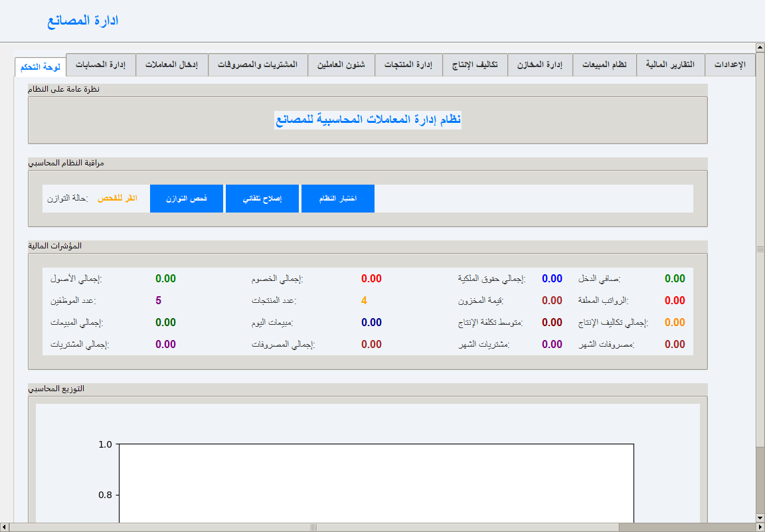Image resolution: width=765 pixels, height=532 pixels.
Task: Click the orange انقر للفحص balance status text
Action: coord(118,199)
